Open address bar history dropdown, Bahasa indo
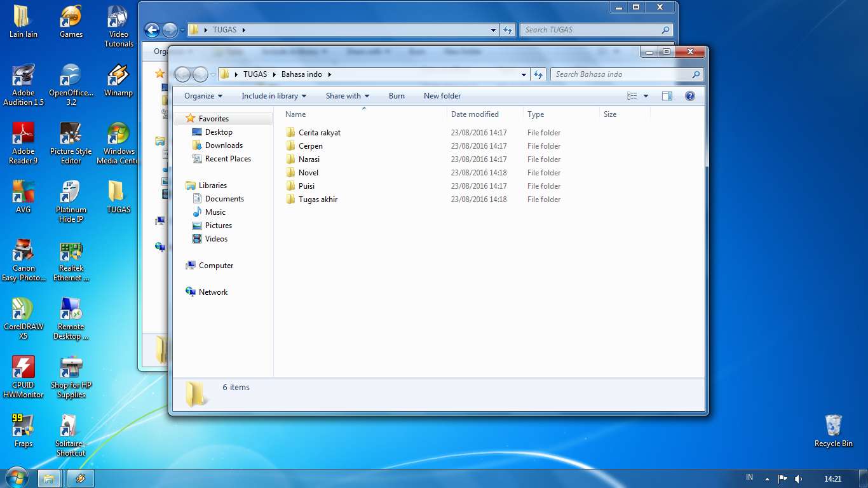The width and height of the screenshot is (868, 488). click(524, 74)
